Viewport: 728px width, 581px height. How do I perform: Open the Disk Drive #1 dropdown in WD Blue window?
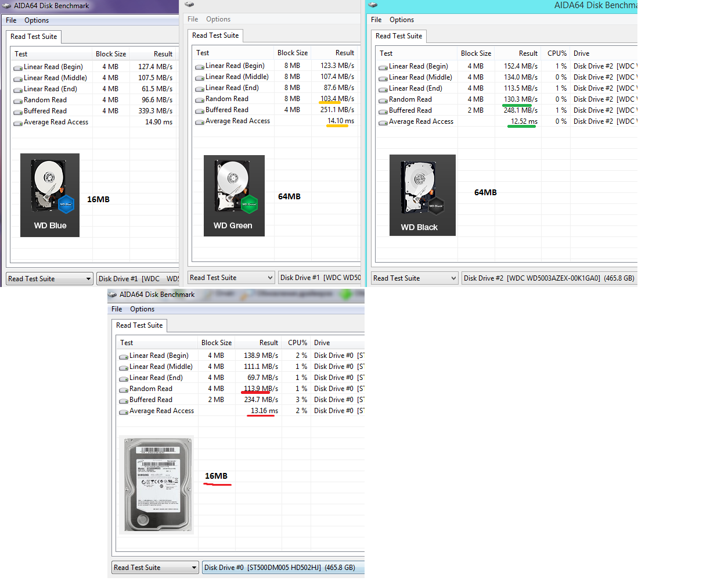(138, 279)
